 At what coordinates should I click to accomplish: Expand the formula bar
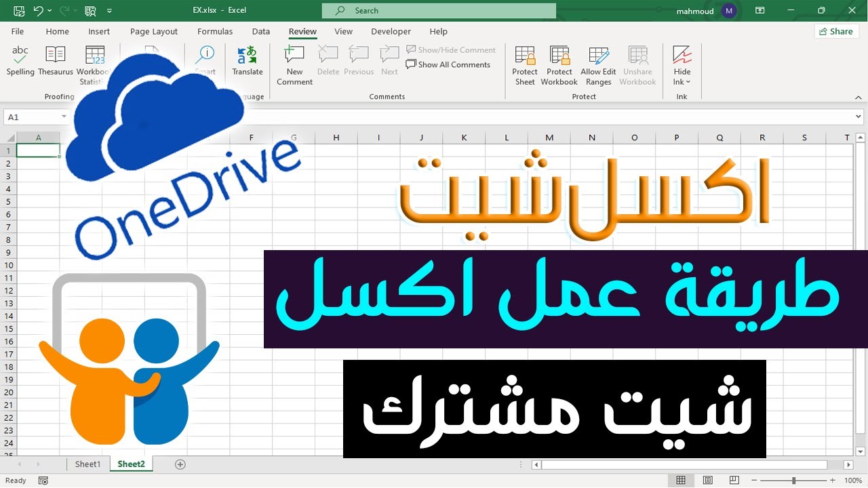859,117
